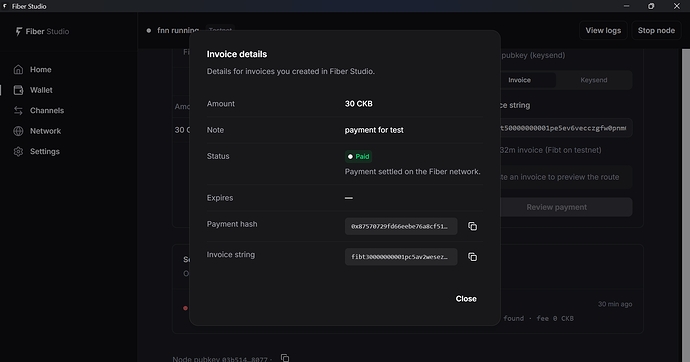Switch to the Invoice tab
Viewport: 690px width, 362px height.
click(x=519, y=80)
